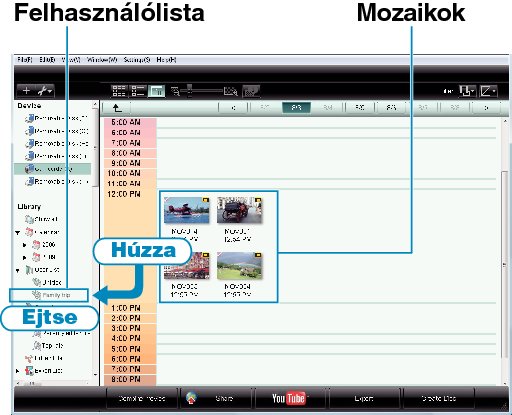This screenshot has width=512, height=415.
Task: Click the 8:00 PM time row
Action: click(130, 380)
